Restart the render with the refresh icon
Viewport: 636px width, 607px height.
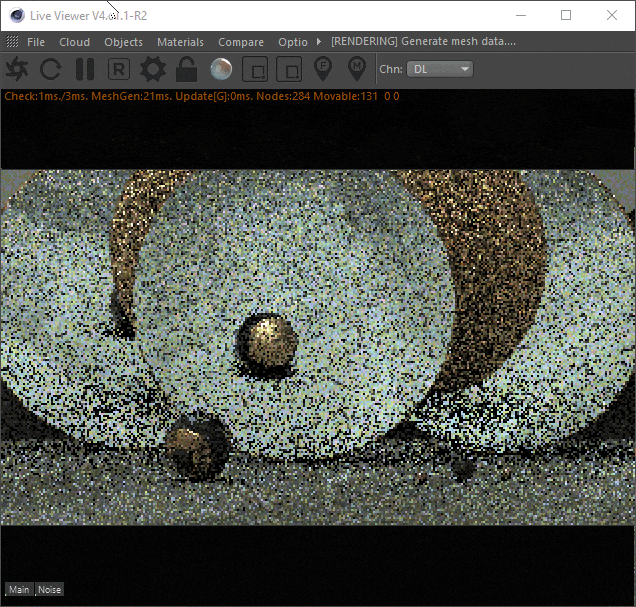pyautogui.click(x=51, y=69)
